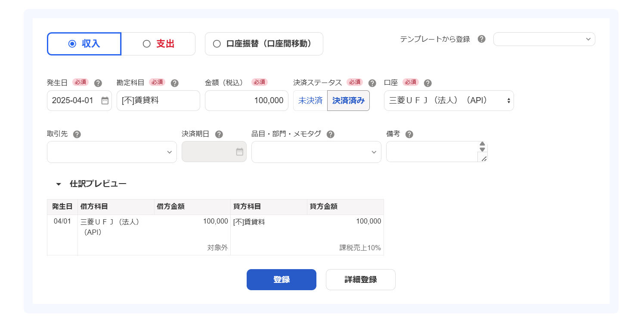Show help tooltip for 備考

tap(409, 134)
